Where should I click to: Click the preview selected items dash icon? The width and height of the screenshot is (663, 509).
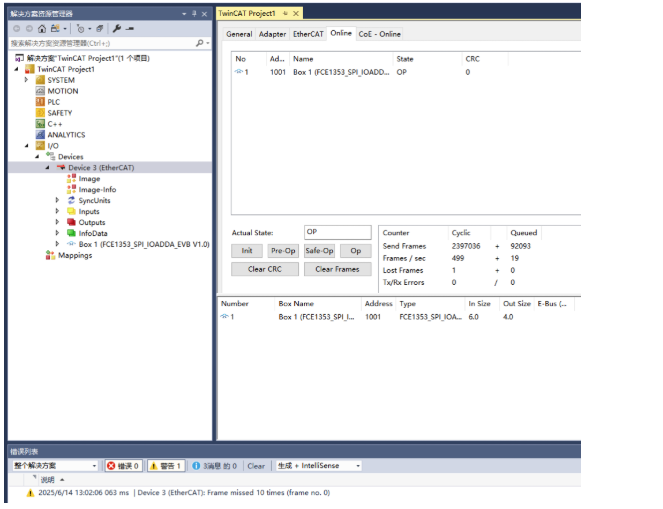pos(130,29)
